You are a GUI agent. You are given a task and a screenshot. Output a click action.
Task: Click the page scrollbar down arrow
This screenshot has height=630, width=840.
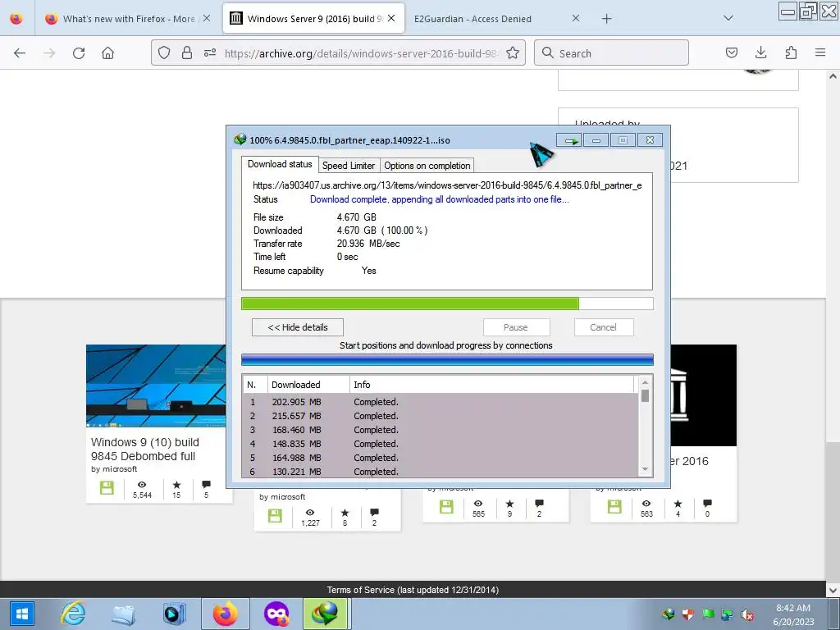tap(833, 590)
